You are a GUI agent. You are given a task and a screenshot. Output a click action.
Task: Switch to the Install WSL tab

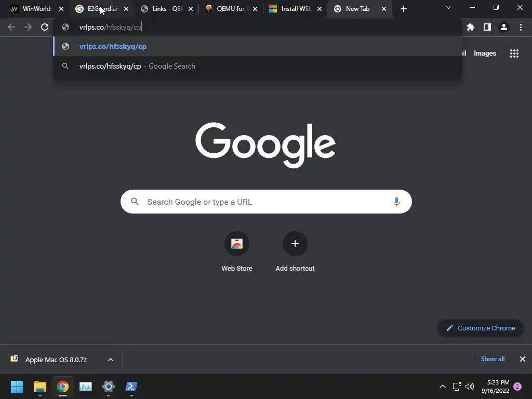(296, 9)
